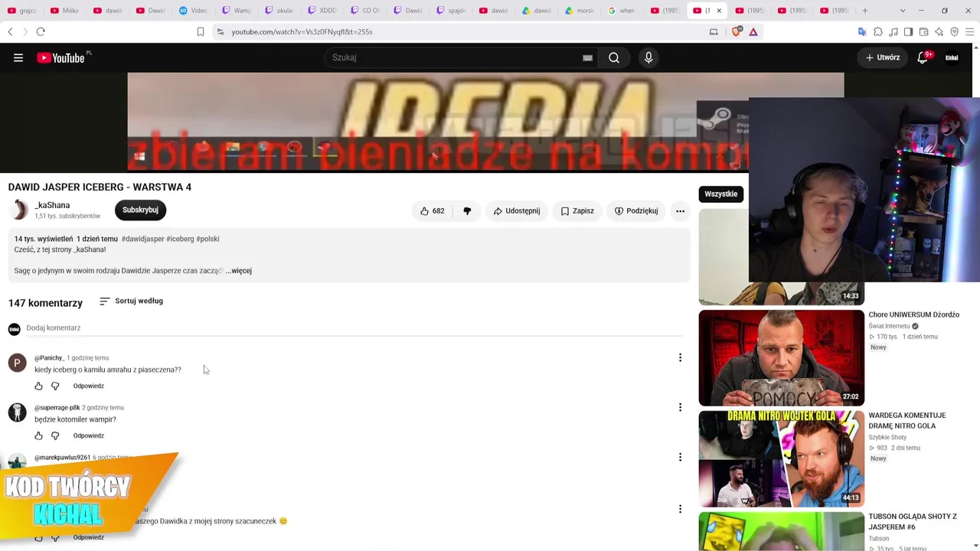Dislike the @Panichy_ comment
Viewport: 980px width, 551px height.
pos(55,386)
